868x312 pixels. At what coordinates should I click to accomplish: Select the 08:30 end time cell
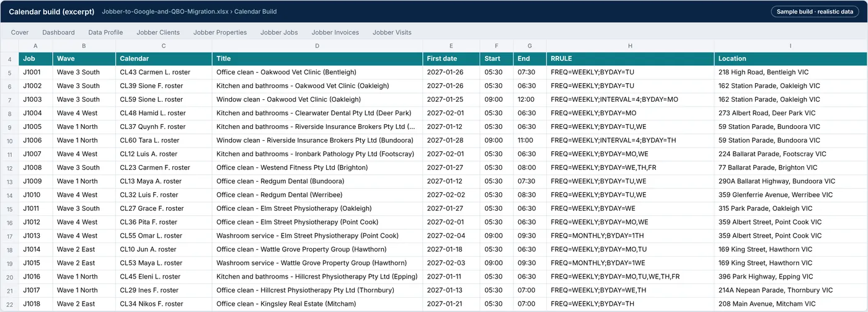[x=530, y=195]
